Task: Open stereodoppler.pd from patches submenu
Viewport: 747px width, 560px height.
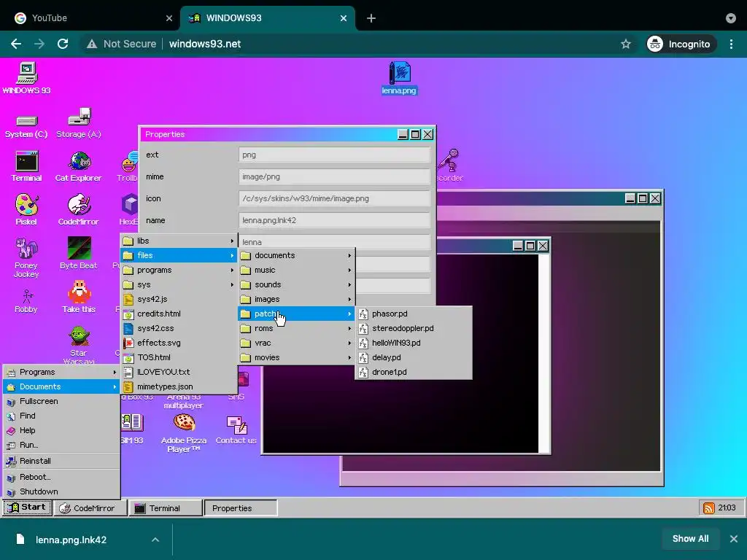Action: coord(414,329)
